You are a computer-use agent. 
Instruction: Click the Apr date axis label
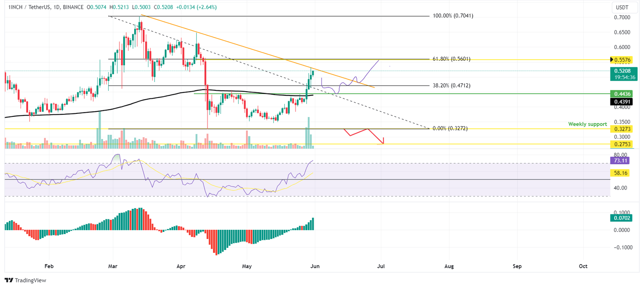pos(181,266)
